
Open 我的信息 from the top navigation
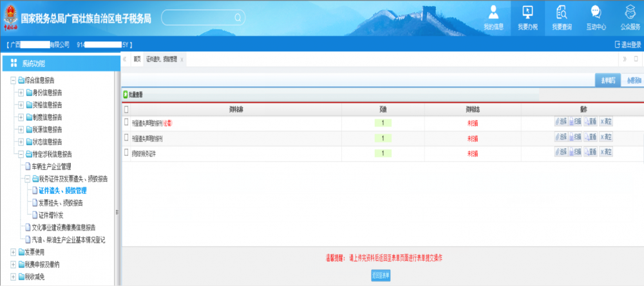pos(493,17)
